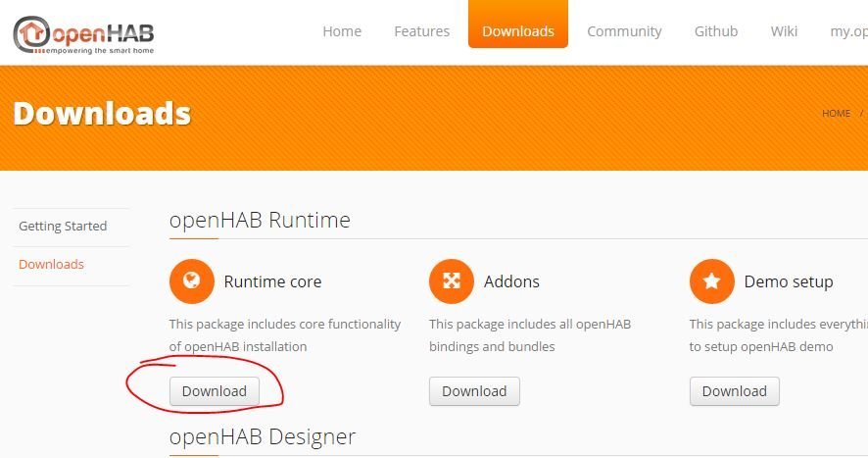Click the openHAB logo

point(83,35)
